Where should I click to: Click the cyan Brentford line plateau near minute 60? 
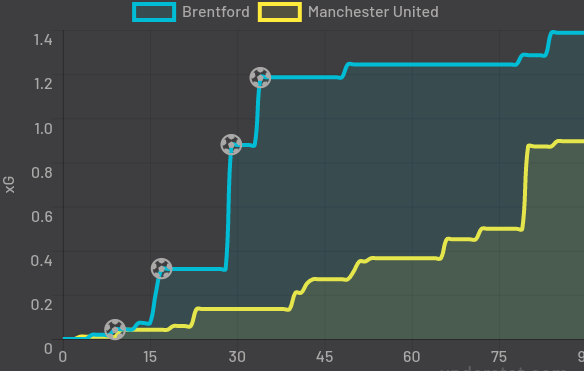click(412, 65)
